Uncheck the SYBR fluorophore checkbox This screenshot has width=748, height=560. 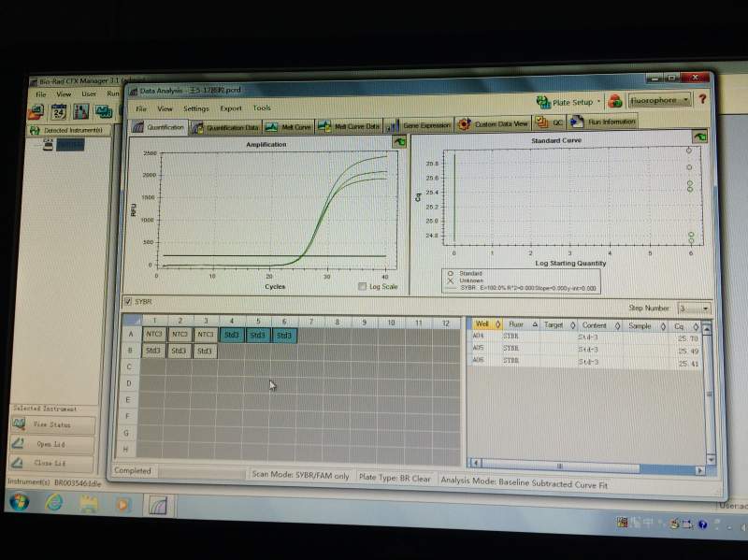point(128,301)
